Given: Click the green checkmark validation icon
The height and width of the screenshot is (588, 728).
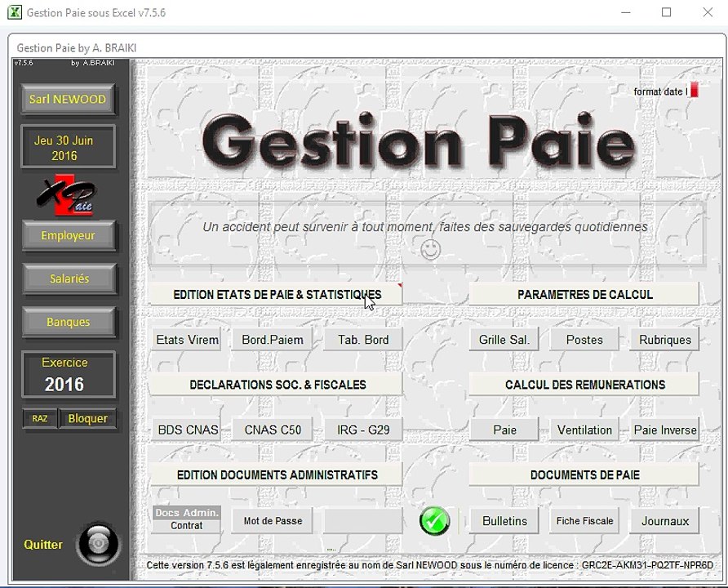Looking at the screenshot, I should [x=434, y=521].
